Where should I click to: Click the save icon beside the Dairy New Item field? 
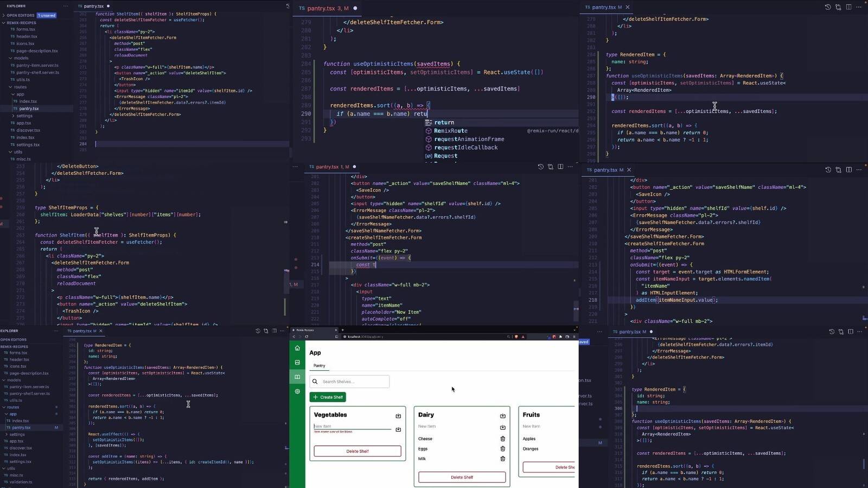pyautogui.click(x=502, y=427)
